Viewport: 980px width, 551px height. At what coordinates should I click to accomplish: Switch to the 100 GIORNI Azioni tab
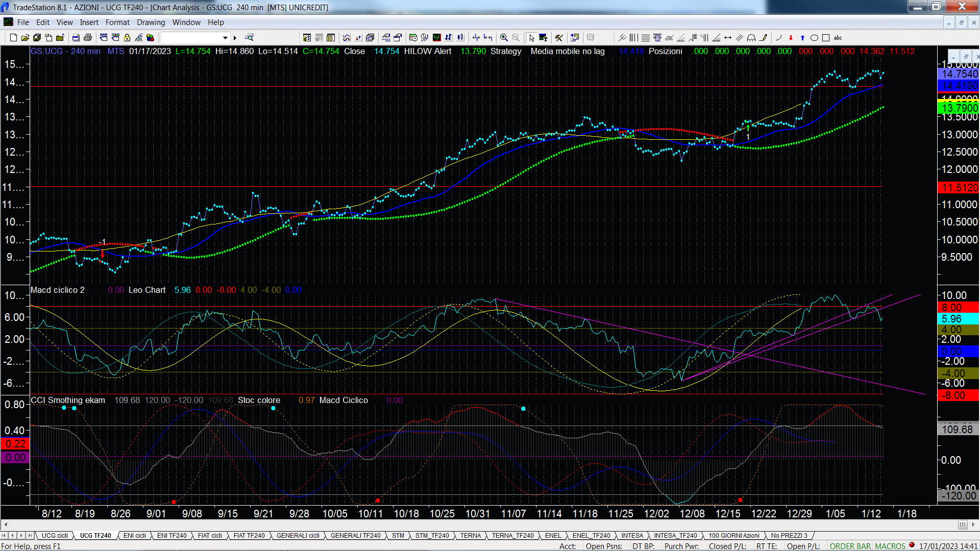tap(734, 536)
